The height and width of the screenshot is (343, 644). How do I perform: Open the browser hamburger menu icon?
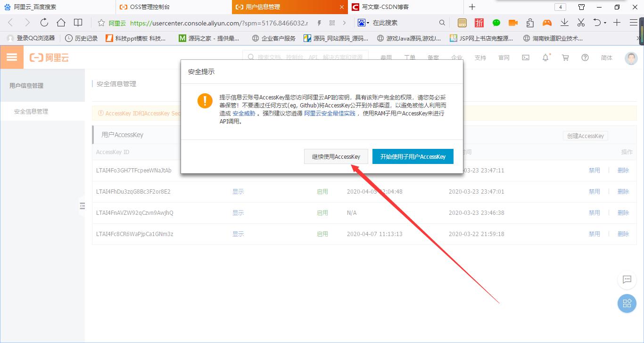point(634,23)
